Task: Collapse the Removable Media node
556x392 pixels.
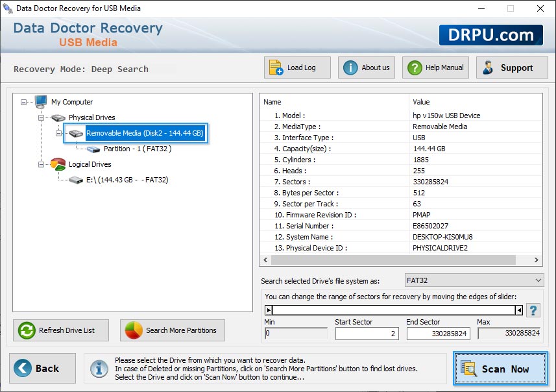Action: pyautogui.click(x=58, y=134)
